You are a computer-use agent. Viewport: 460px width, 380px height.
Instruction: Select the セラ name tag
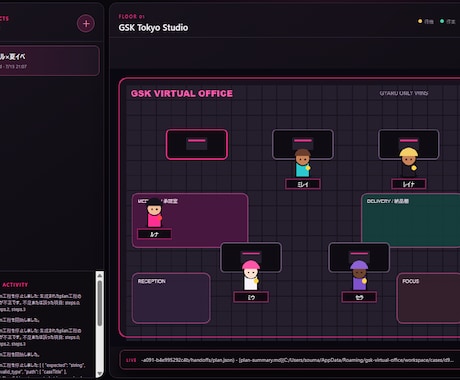359,297
